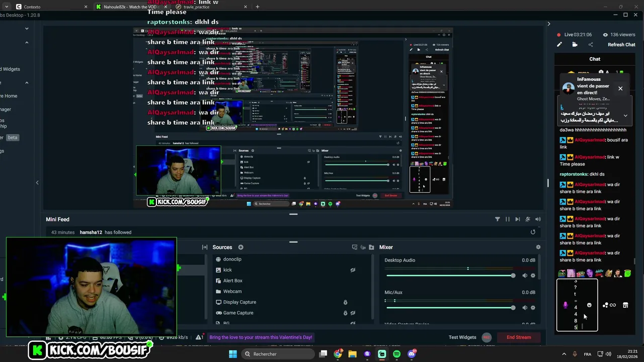Click the Desktop Audio volume slider
This screenshot has width=644, height=362.
451,276
